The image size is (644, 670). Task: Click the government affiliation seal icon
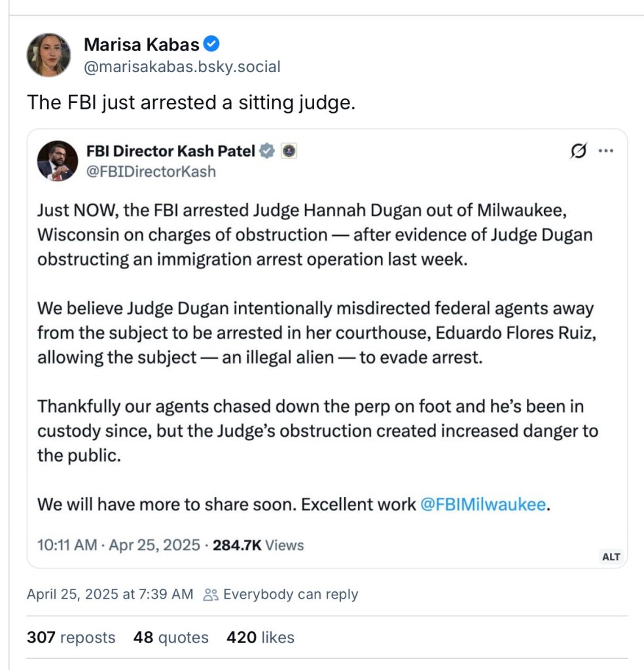click(289, 151)
